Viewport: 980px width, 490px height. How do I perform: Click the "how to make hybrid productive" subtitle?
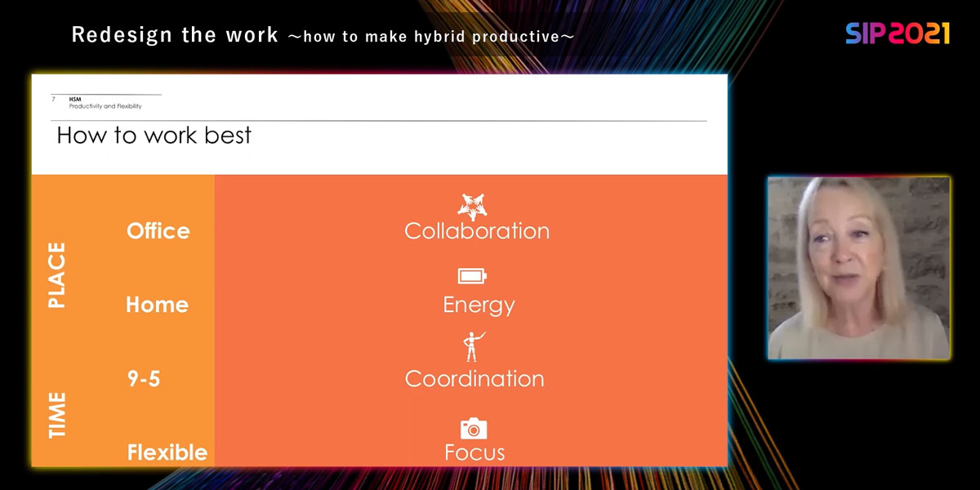[x=430, y=37]
